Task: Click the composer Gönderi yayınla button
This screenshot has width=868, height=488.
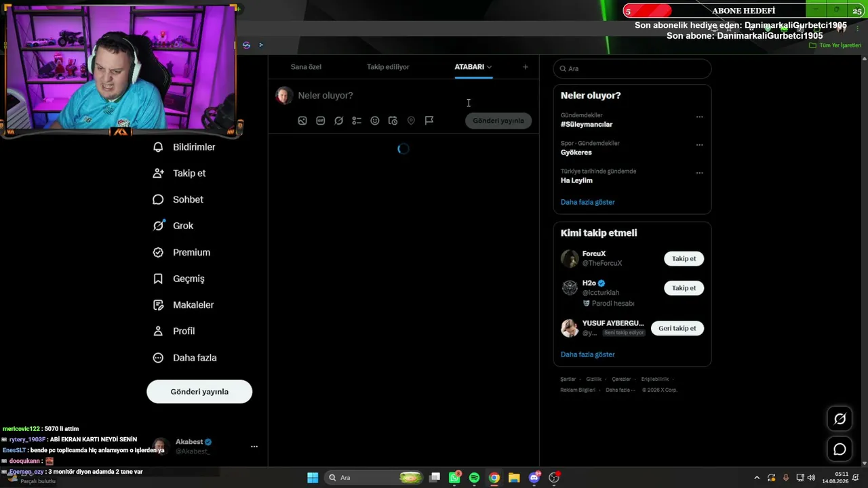Action: pos(498,121)
